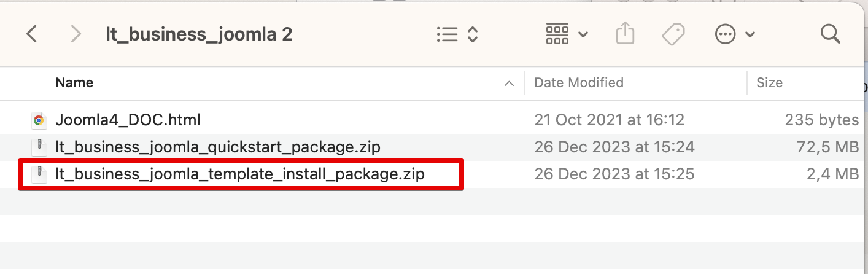Select lt_business_joomla_quickstart_package.zip file
Screen dimensions: 868x274
click(x=218, y=147)
